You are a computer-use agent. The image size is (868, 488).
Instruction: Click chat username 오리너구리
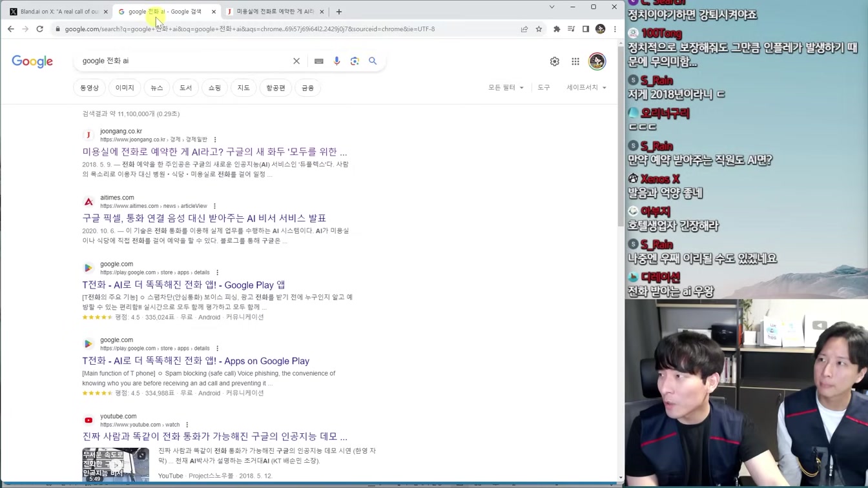coord(665,114)
